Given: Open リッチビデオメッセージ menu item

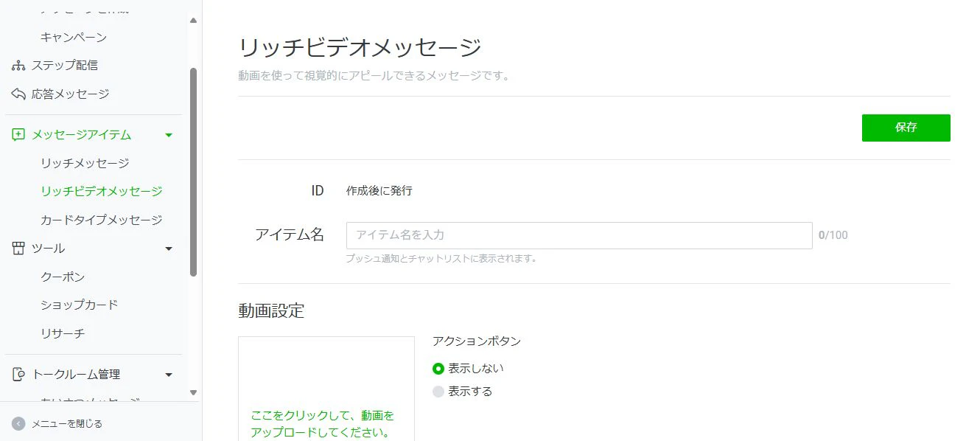Looking at the screenshot, I should coord(102,191).
